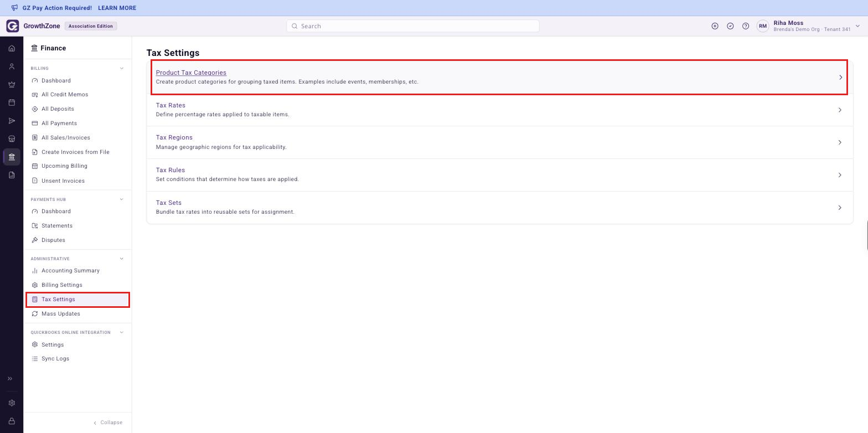
Task: Select the Finance bank icon in left rail
Action: coord(12,157)
